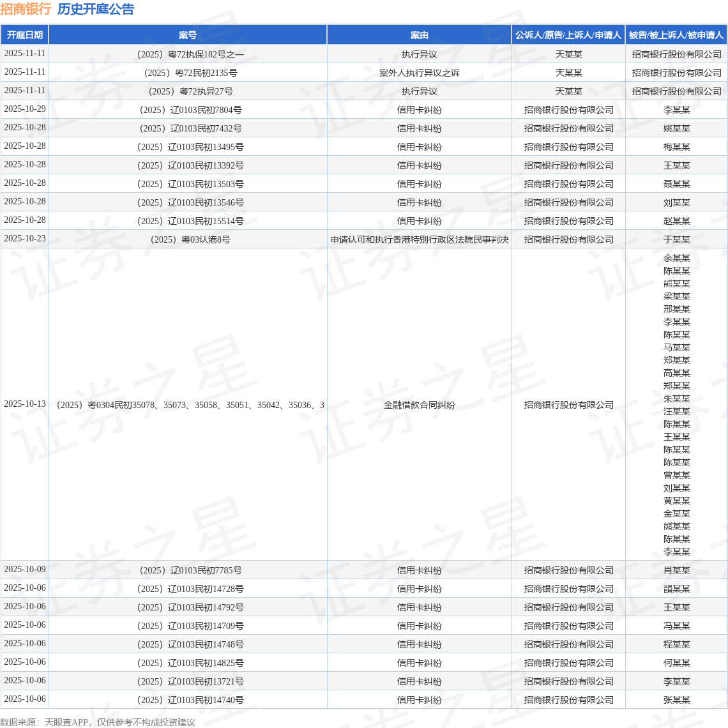Click the 案外人执行异议之诉 cause cell
This screenshot has width=728, height=728.
[420, 73]
